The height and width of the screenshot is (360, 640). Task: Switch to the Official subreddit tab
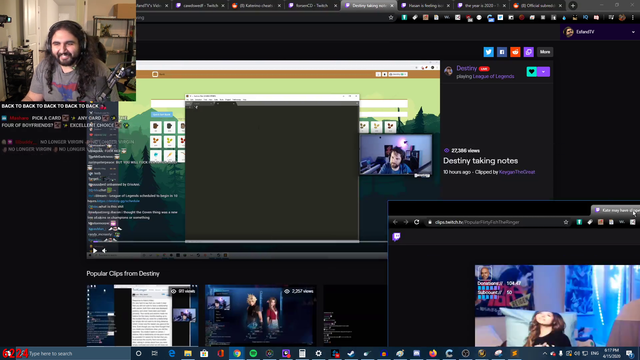[537, 6]
